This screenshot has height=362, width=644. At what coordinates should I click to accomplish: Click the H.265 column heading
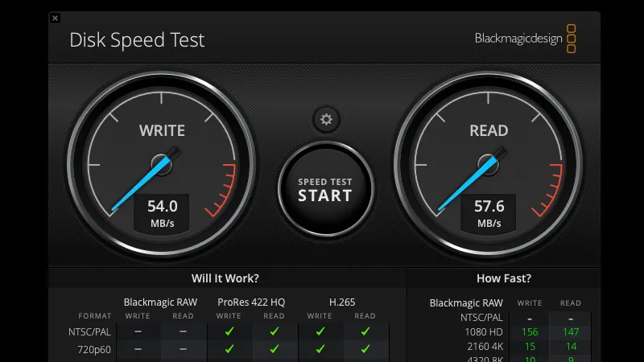click(342, 302)
